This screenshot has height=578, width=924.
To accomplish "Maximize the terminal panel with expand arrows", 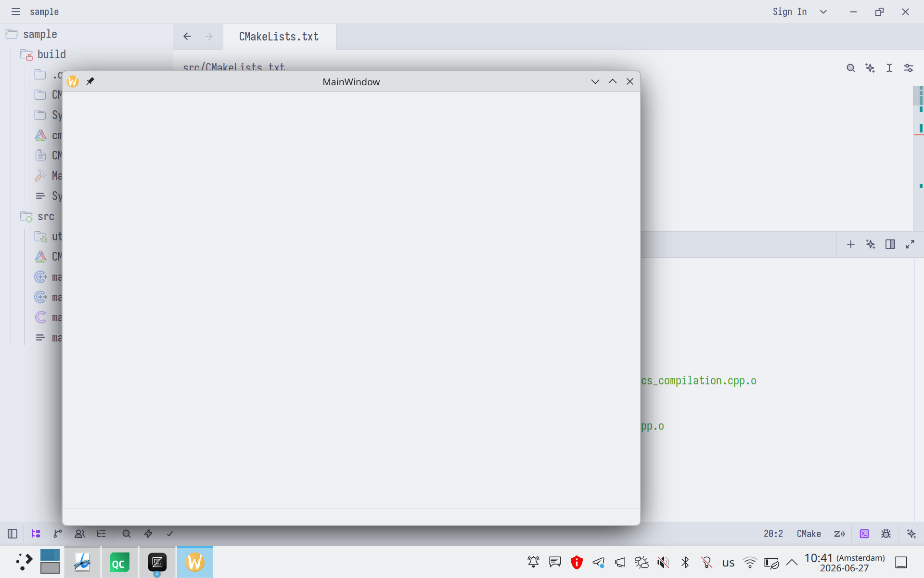I will point(910,244).
